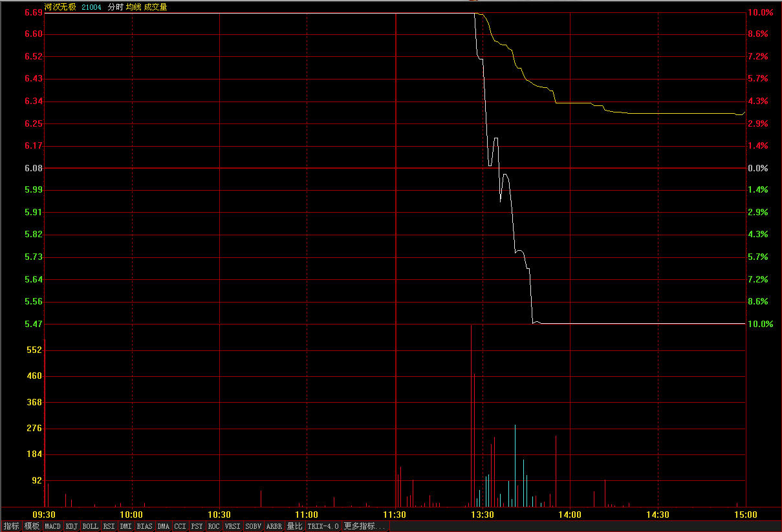This screenshot has width=782, height=532.
Task: Click the 552 volume axis label
Action: click(x=34, y=350)
